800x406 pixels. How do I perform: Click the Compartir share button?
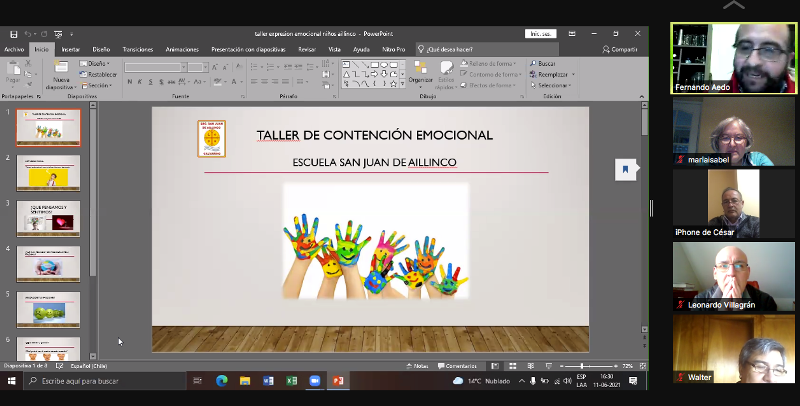(x=620, y=48)
